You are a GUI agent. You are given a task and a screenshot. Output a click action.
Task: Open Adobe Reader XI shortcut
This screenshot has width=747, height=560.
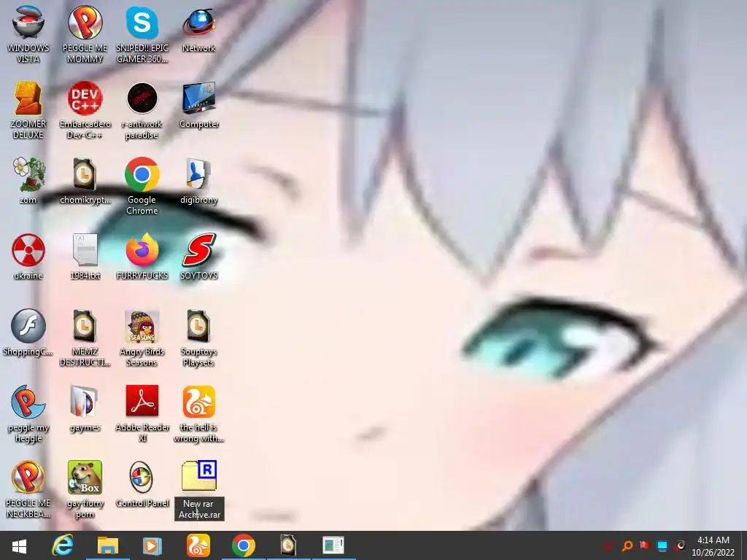click(142, 413)
